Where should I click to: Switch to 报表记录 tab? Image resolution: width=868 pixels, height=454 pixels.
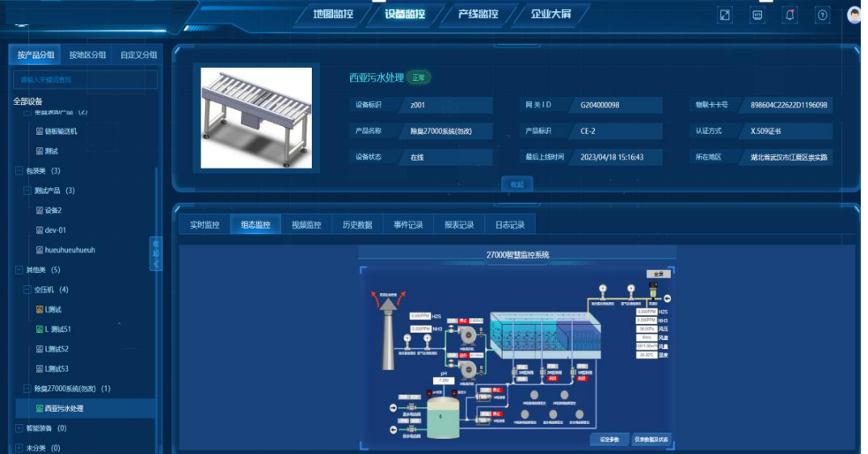point(459,225)
